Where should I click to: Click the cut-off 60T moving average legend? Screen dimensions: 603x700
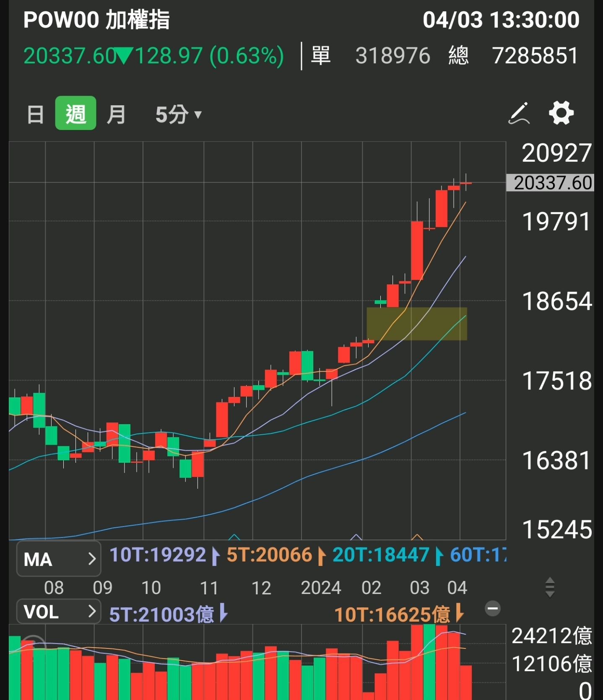tap(478, 555)
